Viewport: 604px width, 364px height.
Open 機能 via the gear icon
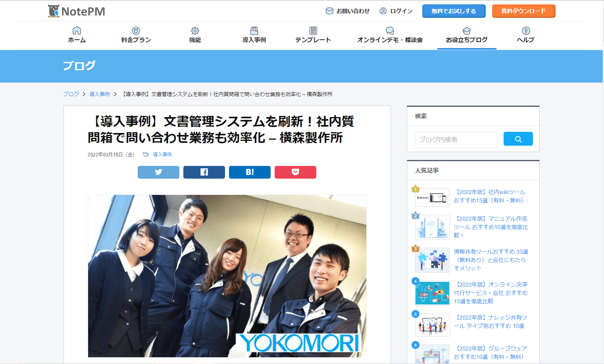(x=195, y=31)
